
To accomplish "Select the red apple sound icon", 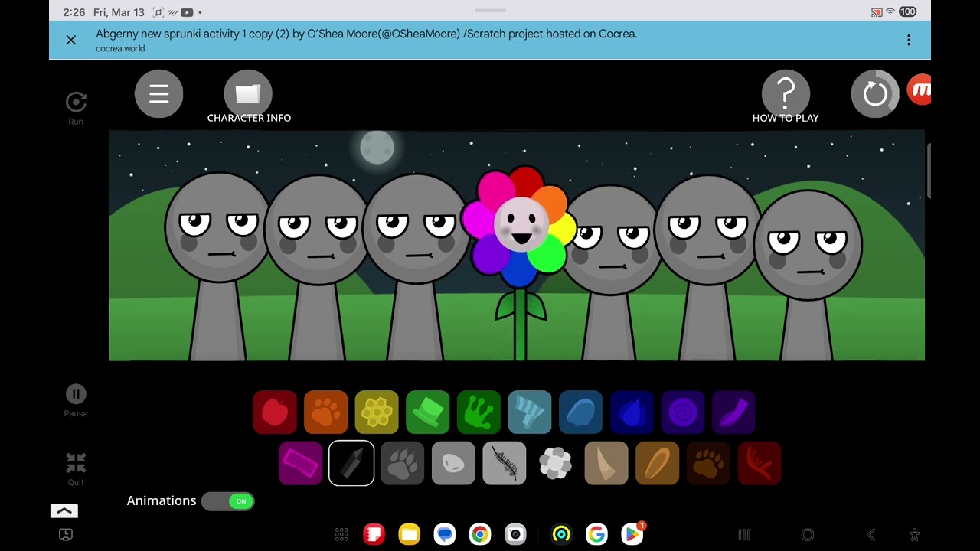I will tap(275, 412).
